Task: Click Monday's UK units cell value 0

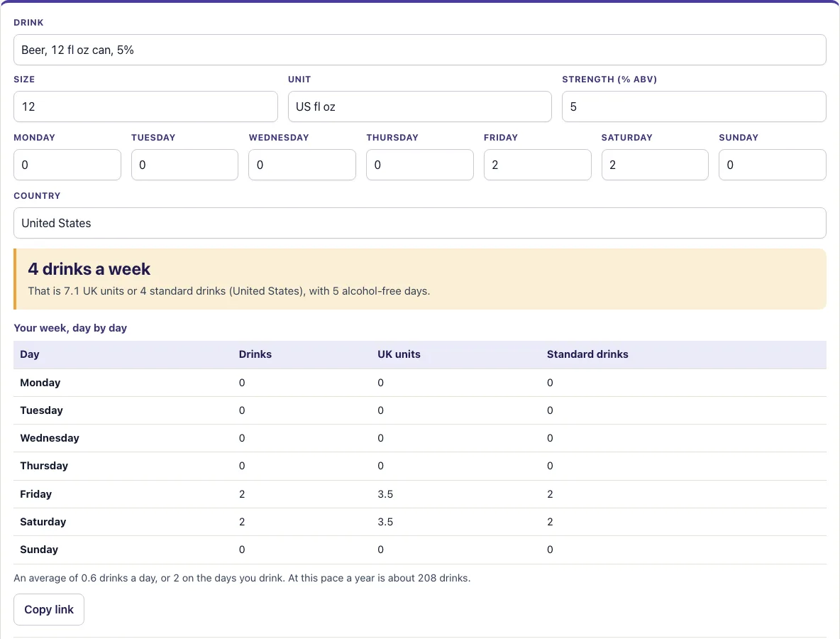Action: pos(381,383)
